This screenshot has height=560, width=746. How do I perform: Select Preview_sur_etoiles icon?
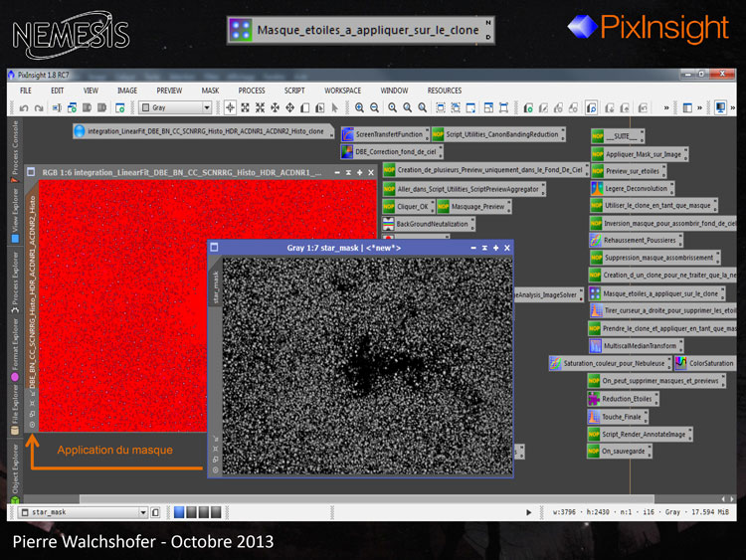click(629, 171)
